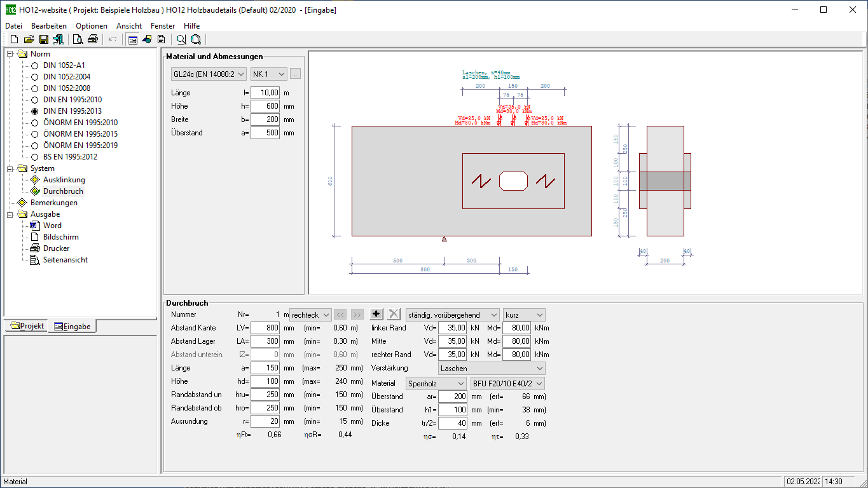Go to previous opening with << button
The image size is (868, 488).
click(340, 315)
